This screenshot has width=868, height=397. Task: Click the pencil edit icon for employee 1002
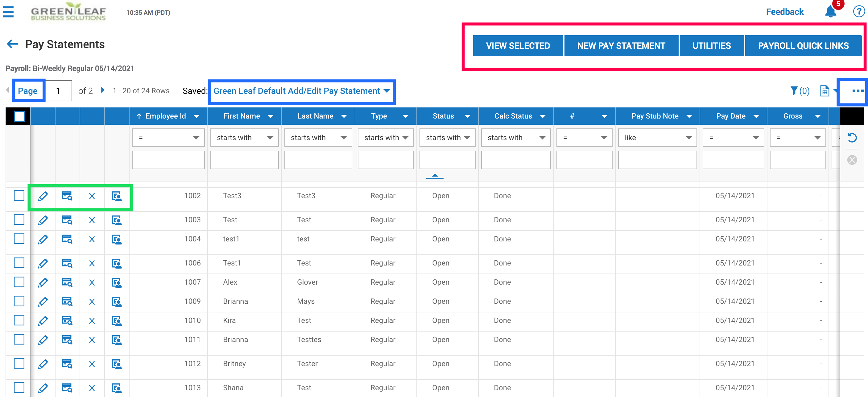(43, 196)
